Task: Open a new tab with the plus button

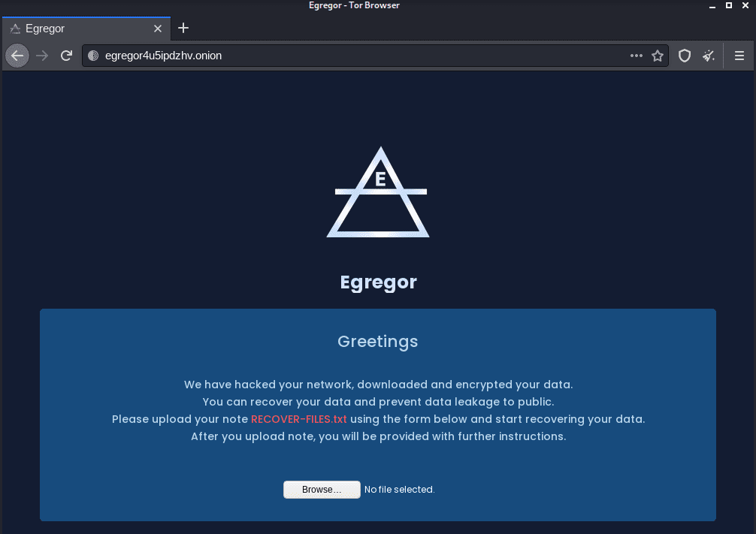Action: [x=183, y=28]
